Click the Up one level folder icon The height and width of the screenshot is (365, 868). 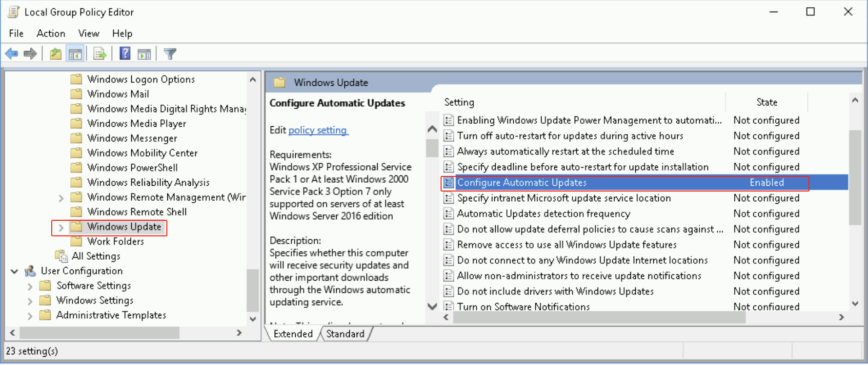pyautogui.click(x=56, y=54)
